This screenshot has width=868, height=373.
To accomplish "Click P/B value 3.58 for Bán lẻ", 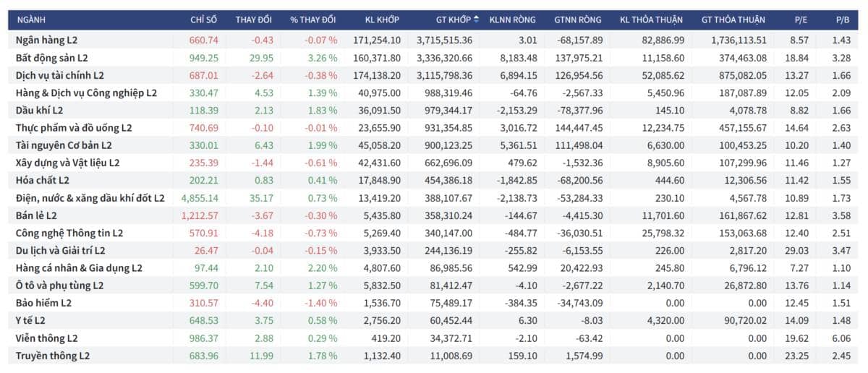I will pos(843,215).
